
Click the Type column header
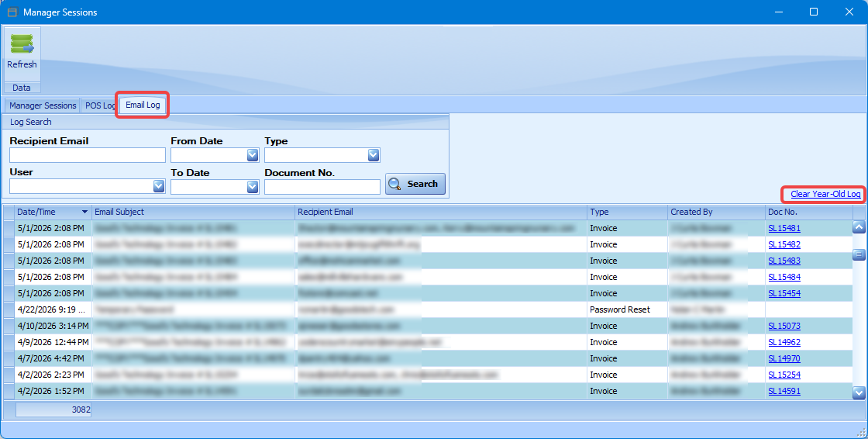coord(627,212)
